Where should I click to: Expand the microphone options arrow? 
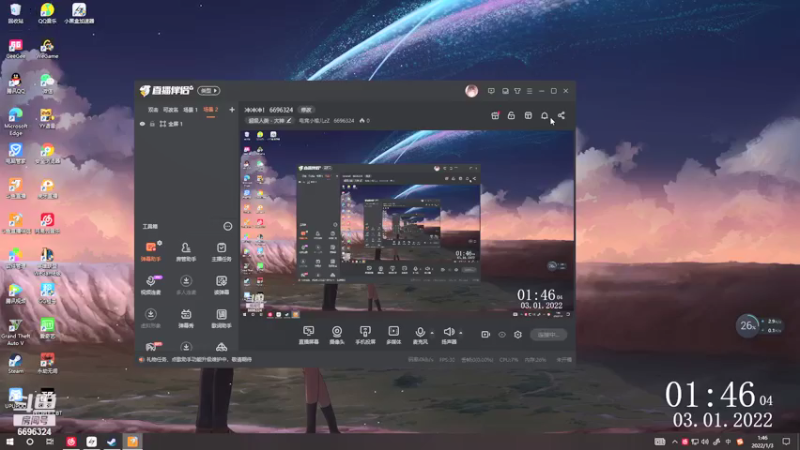click(x=432, y=333)
